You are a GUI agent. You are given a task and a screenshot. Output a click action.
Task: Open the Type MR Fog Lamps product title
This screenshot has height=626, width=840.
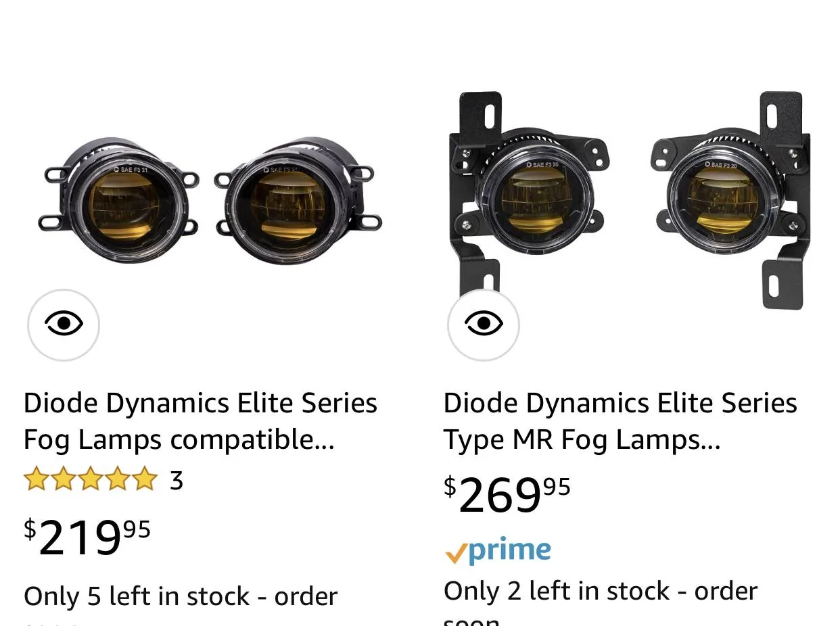(620, 421)
